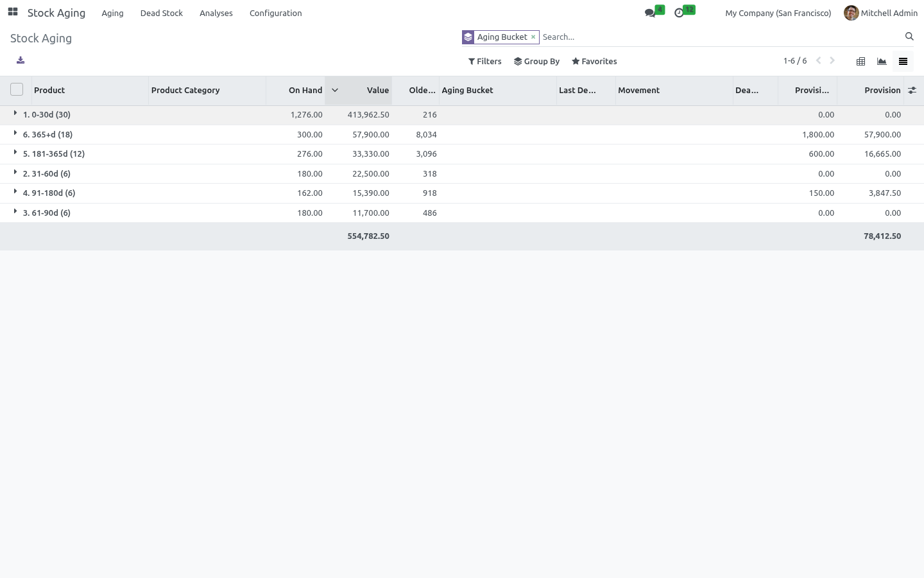Expand the 1. 0-30d (30) group
Image resolution: width=924 pixels, height=578 pixels.
point(15,114)
